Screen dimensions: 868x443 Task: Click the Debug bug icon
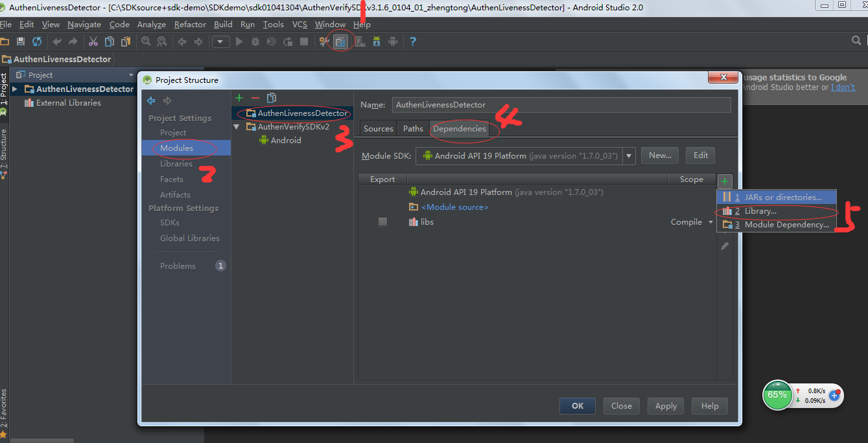click(255, 41)
